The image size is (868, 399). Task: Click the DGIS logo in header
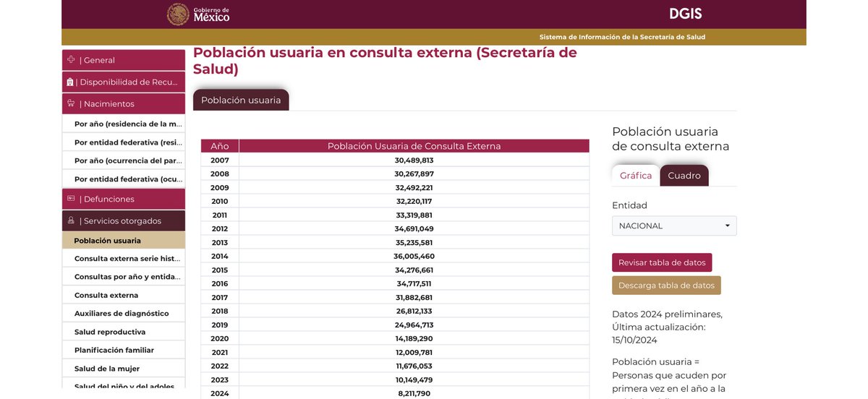coord(686,14)
